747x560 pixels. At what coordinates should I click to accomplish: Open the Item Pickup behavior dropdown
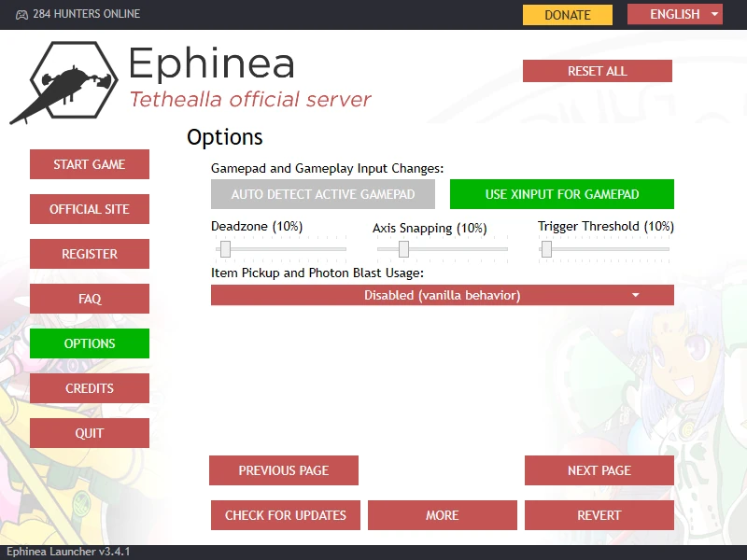coord(442,294)
